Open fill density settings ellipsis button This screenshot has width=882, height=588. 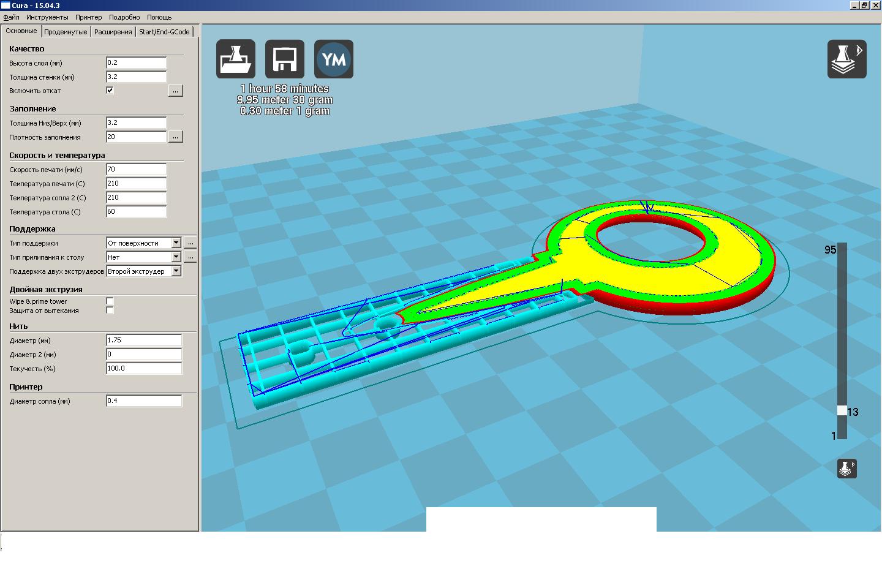175,137
